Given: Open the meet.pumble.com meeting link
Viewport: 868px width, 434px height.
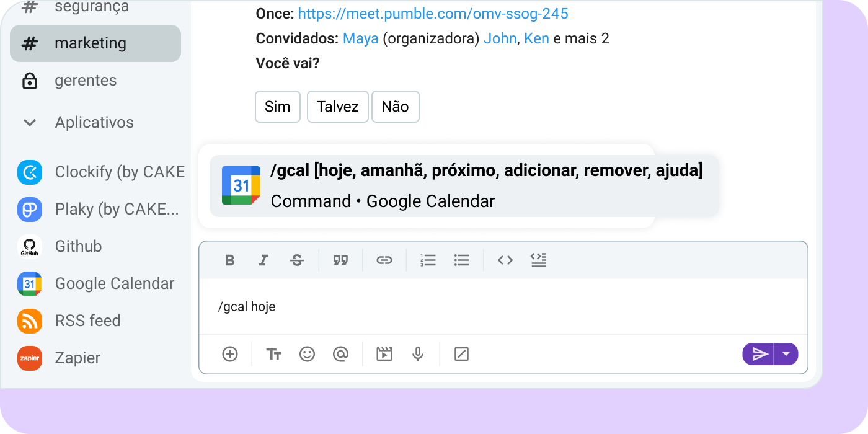Looking at the screenshot, I should pyautogui.click(x=433, y=14).
